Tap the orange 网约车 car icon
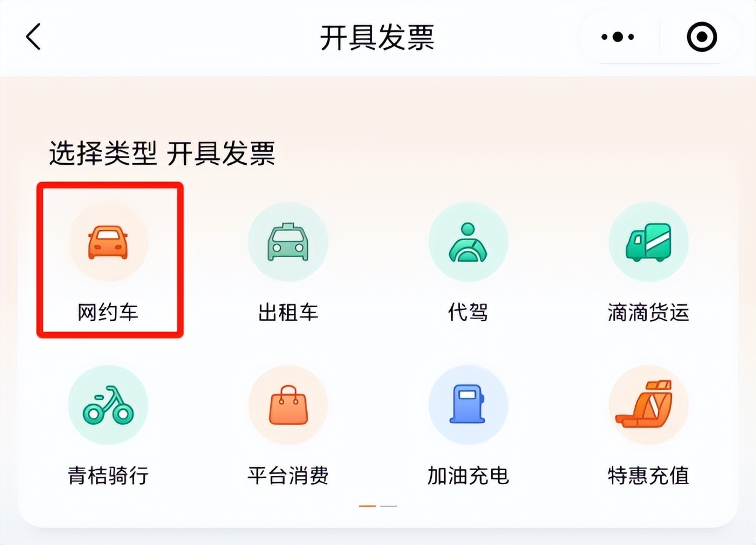756x545 pixels. [x=108, y=242]
